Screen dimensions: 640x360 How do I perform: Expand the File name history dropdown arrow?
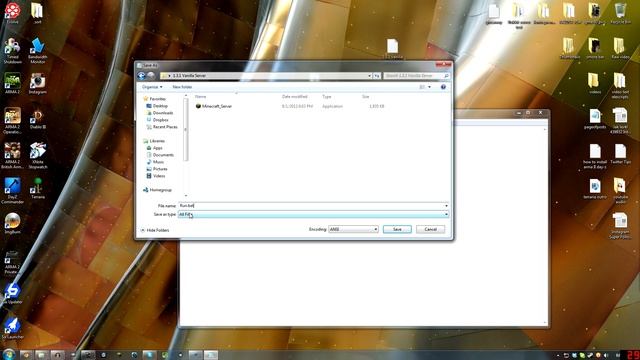point(446,206)
